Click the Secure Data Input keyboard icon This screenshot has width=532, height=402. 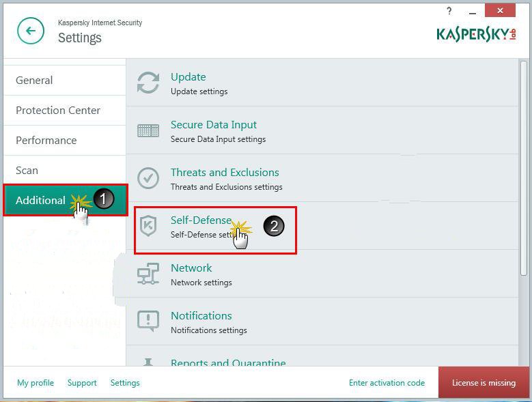[148, 130]
